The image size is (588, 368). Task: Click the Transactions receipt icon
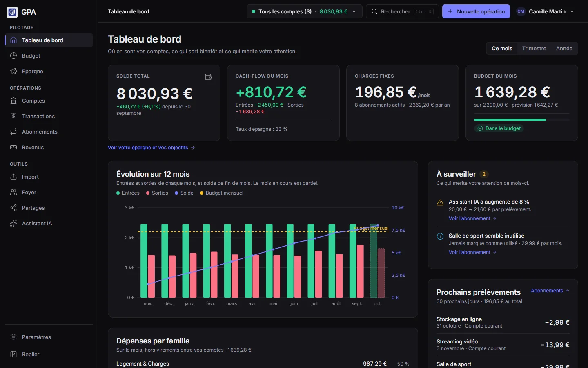coord(13,116)
